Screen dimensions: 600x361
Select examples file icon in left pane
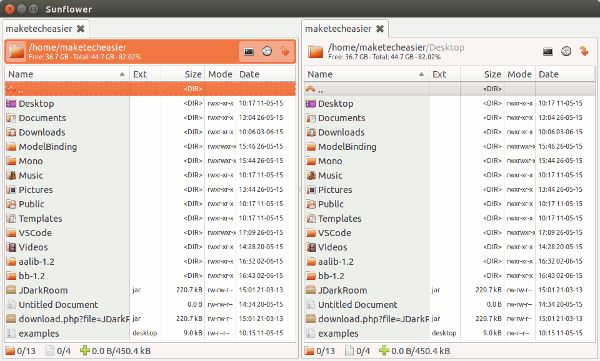(11, 333)
